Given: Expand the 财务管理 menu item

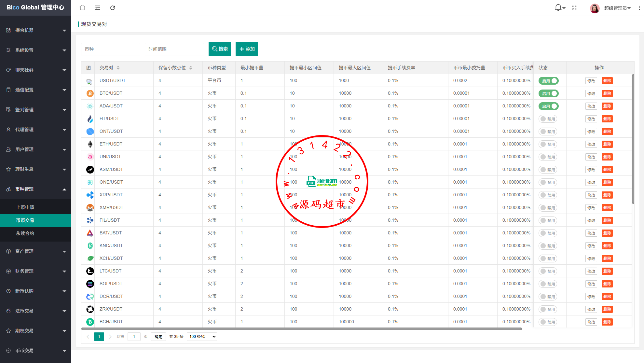Looking at the screenshot, I should pyautogui.click(x=35, y=271).
